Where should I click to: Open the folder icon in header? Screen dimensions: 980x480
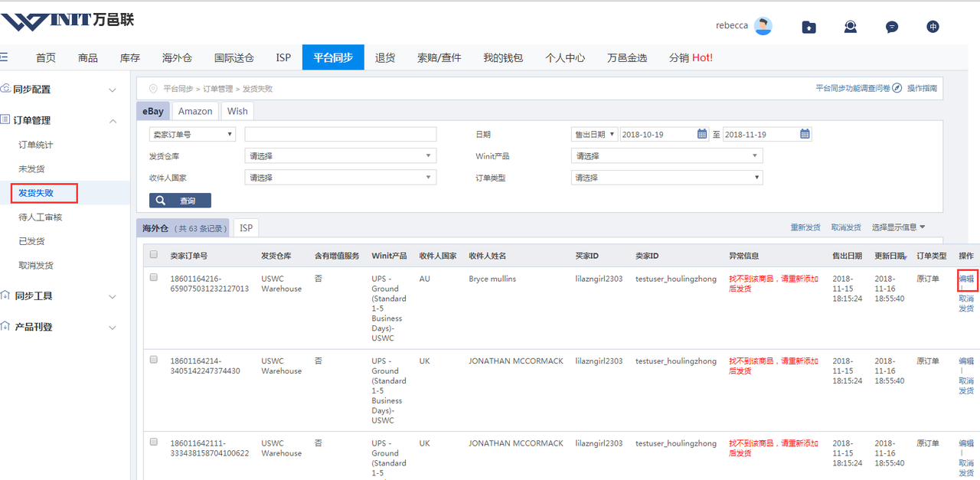(808, 27)
